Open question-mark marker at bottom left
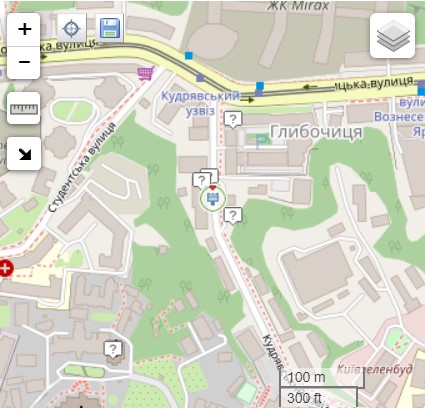 [113, 350]
